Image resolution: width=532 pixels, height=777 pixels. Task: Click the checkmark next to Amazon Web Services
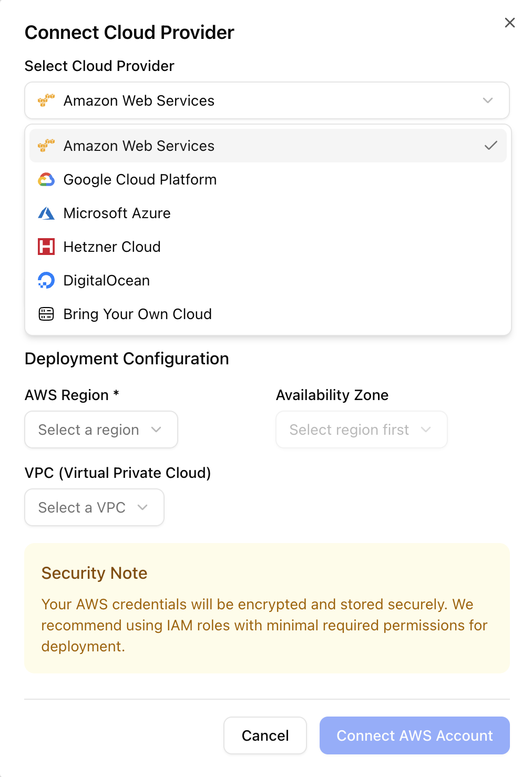(x=490, y=146)
